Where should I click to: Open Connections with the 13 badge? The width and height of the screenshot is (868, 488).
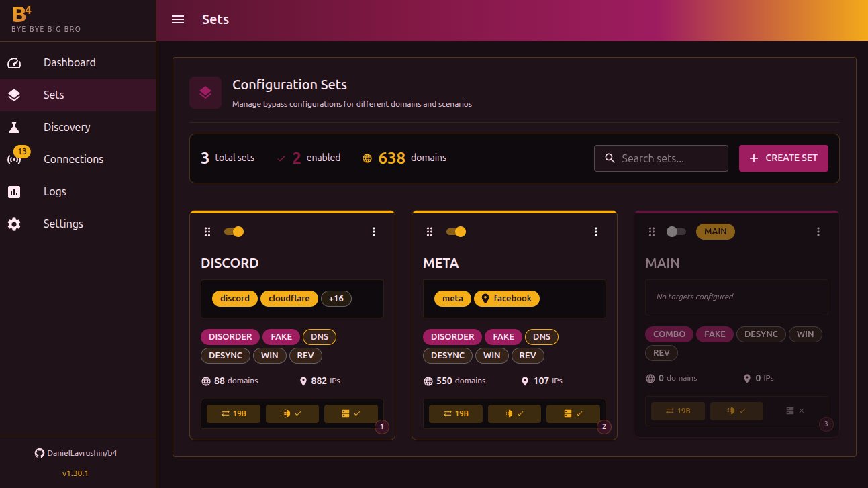point(14,159)
